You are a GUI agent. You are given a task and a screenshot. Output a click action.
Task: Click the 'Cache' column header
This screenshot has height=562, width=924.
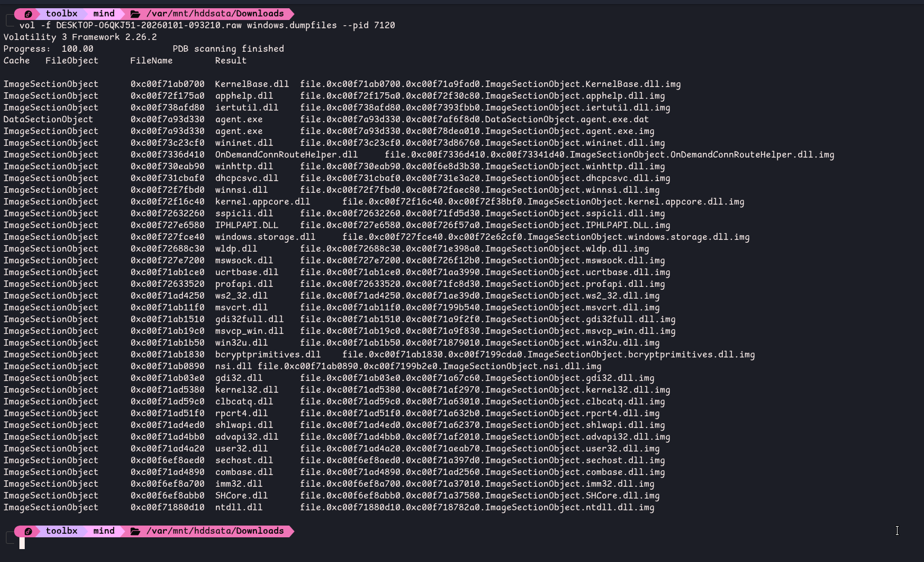tap(16, 61)
